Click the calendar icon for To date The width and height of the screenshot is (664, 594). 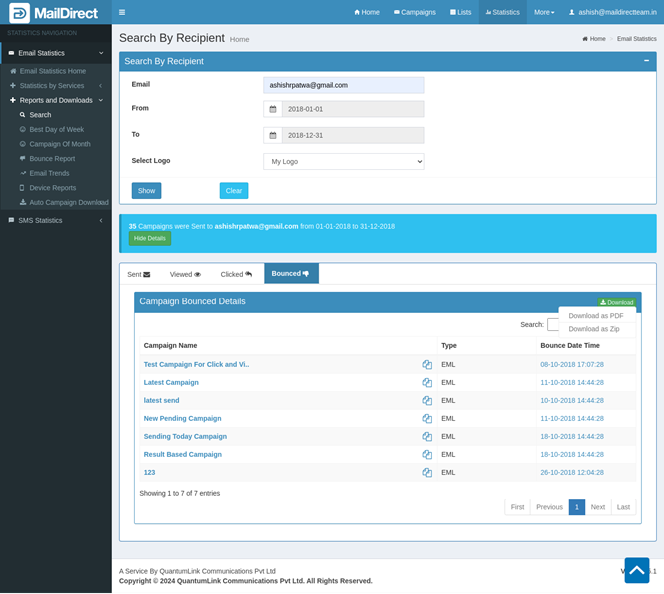point(273,135)
